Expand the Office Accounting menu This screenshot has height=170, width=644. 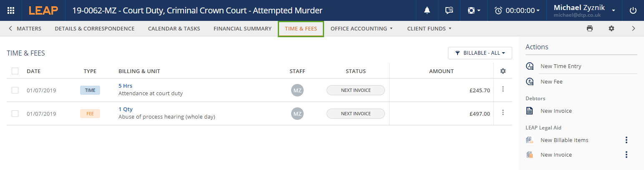point(362,28)
